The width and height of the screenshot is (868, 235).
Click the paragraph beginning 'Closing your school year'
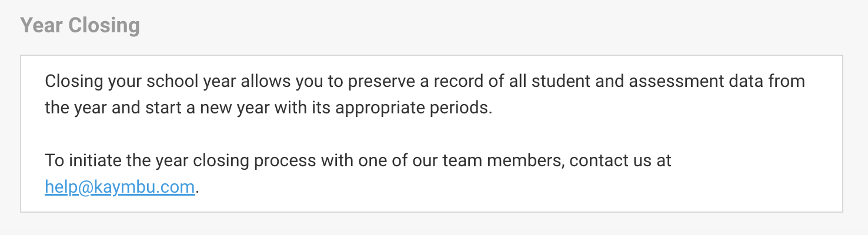coord(425,95)
